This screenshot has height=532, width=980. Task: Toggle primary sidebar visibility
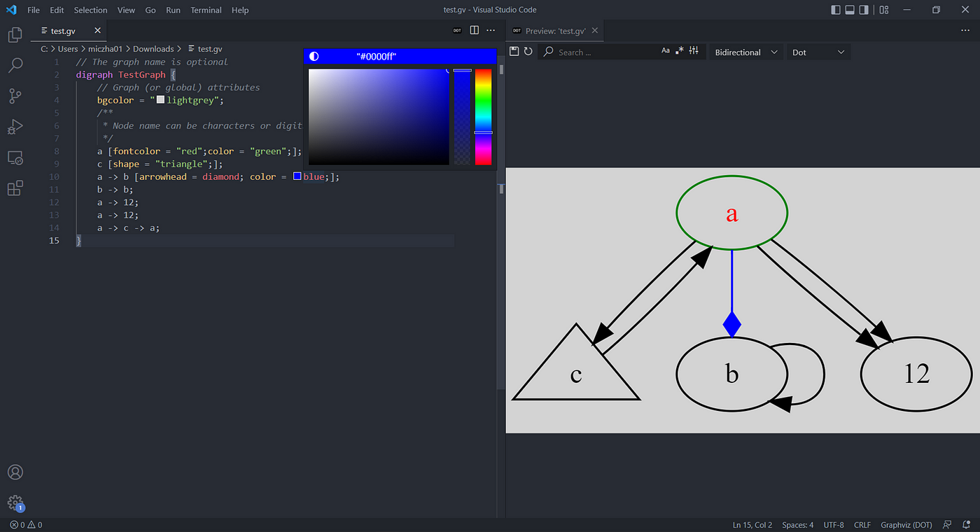[836, 10]
